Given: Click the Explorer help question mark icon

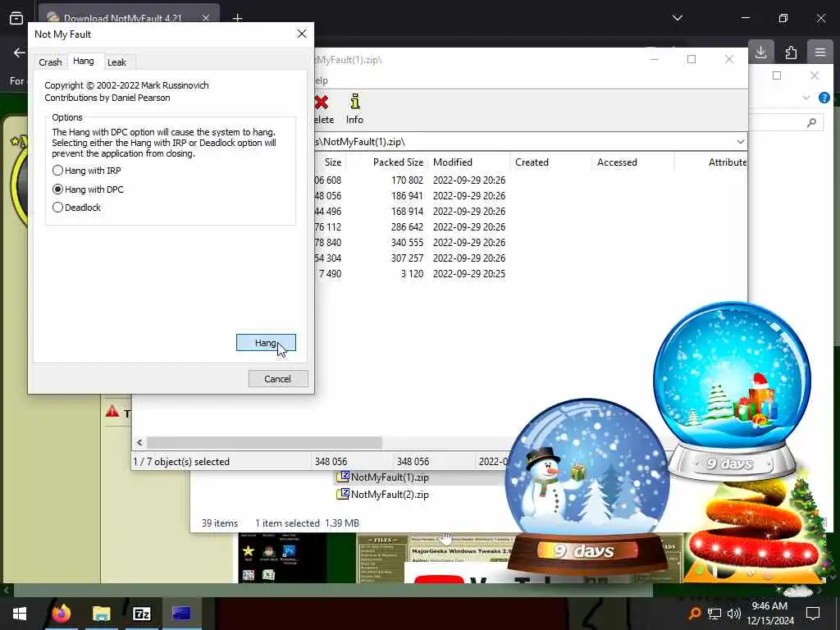Looking at the screenshot, I should (x=824, y=98).
